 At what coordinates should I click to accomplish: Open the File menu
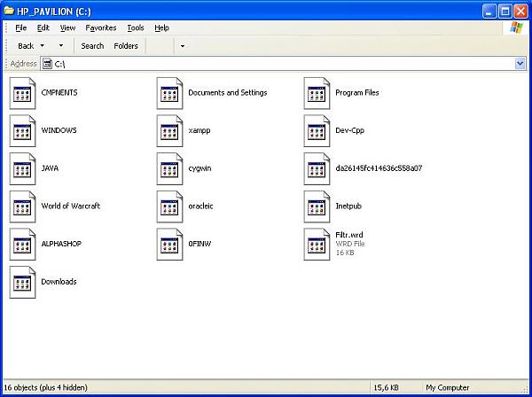tap(21, 27)
